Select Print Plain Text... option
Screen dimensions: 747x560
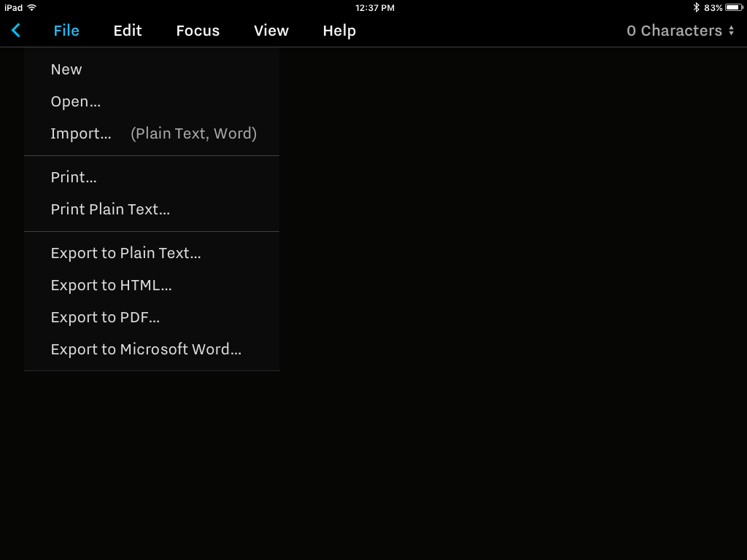pyautogui.click(x=152, y=209)
